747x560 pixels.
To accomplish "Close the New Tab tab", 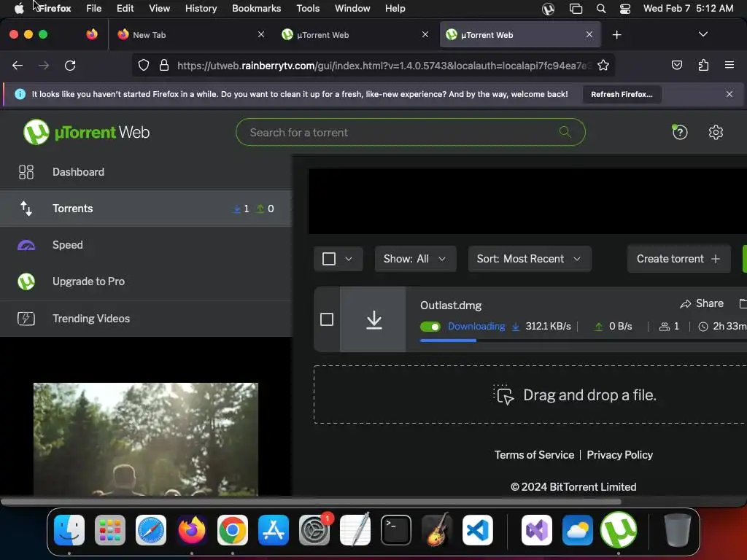I will pos(260,34).
